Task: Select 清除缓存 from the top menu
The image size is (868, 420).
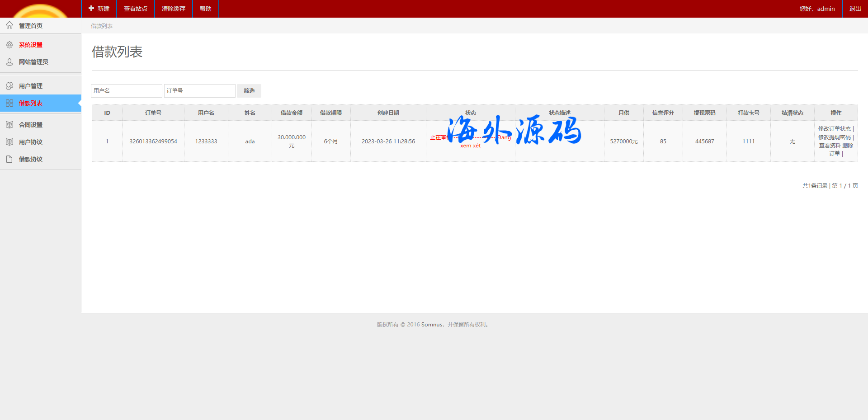Action: [174, 9]
